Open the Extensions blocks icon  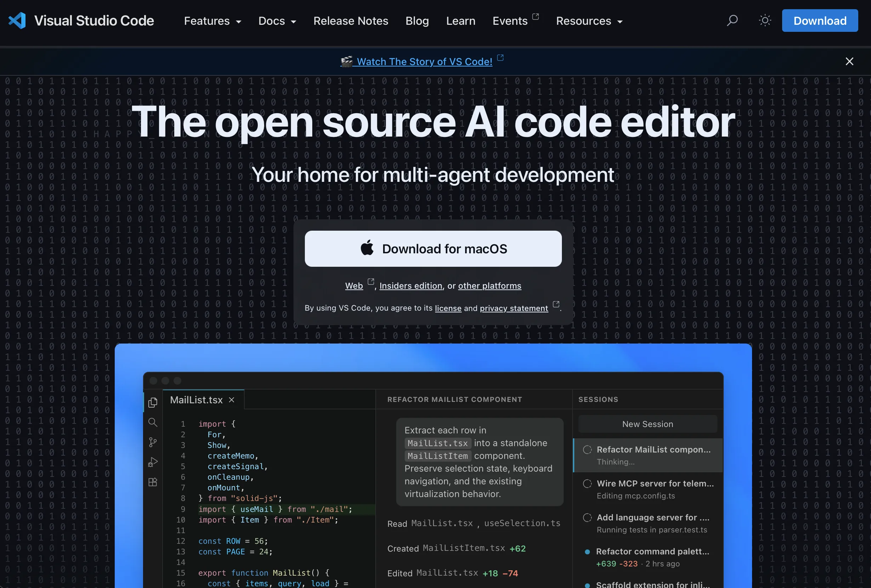[x=153, y=482]
